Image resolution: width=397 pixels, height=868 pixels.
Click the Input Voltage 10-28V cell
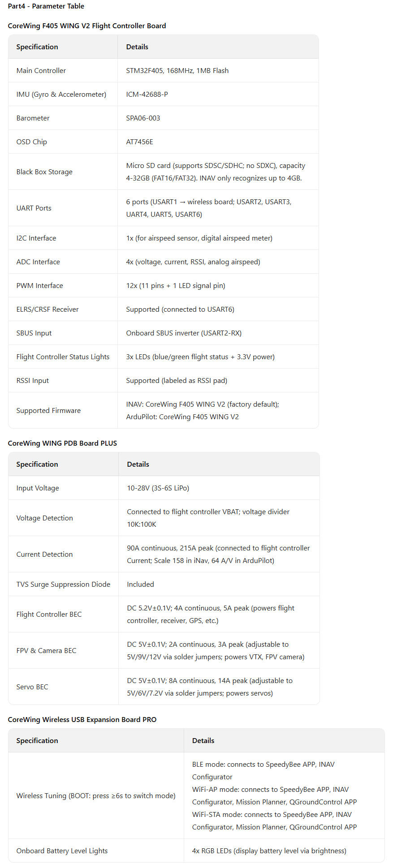219,488
